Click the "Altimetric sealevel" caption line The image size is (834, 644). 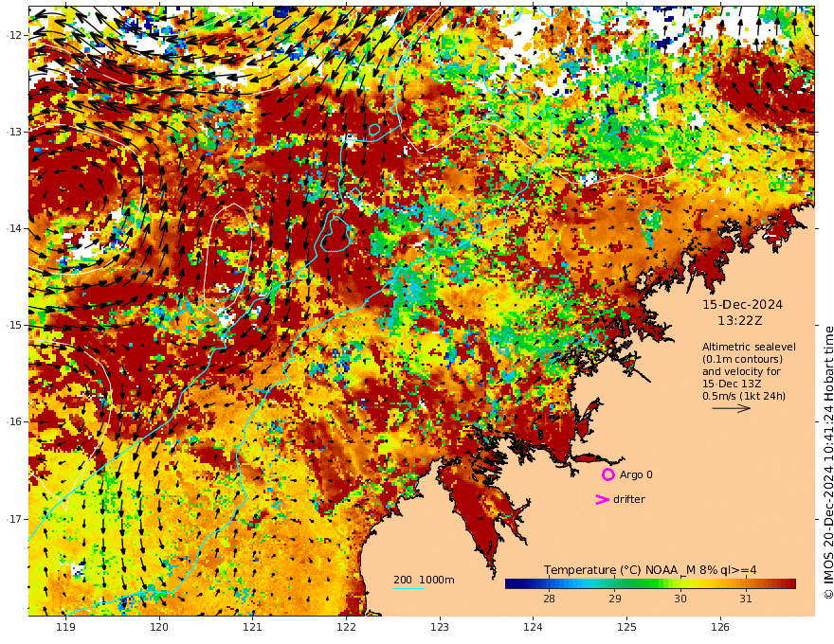(x=749, y=347)
